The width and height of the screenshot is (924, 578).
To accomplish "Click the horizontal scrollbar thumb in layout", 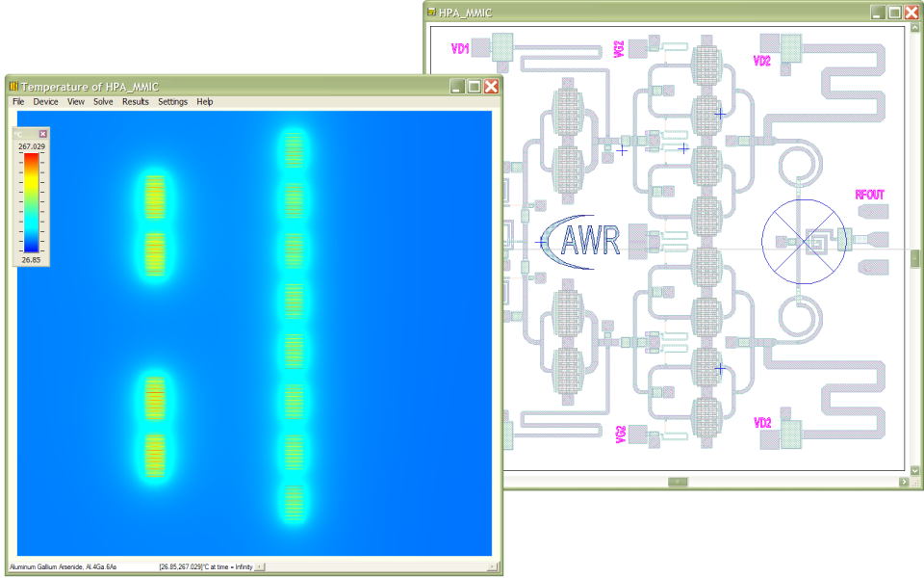I will 678,481.
